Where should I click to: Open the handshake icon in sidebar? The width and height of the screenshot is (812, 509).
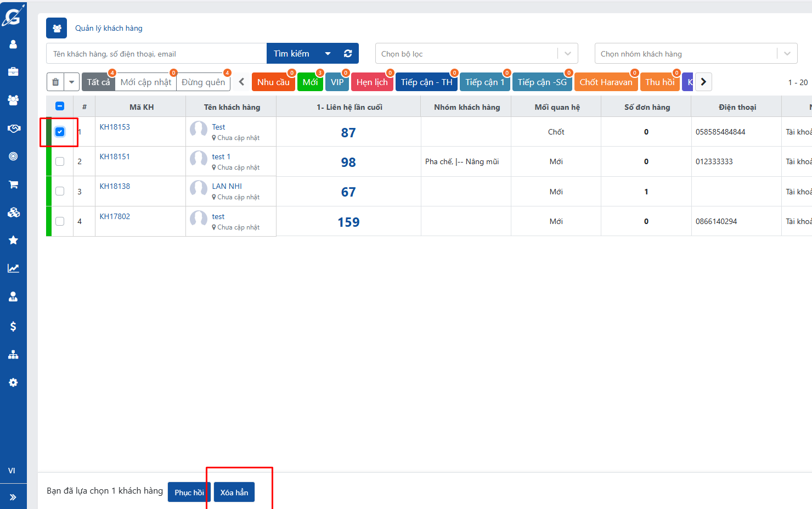click(x=13, y=128)
